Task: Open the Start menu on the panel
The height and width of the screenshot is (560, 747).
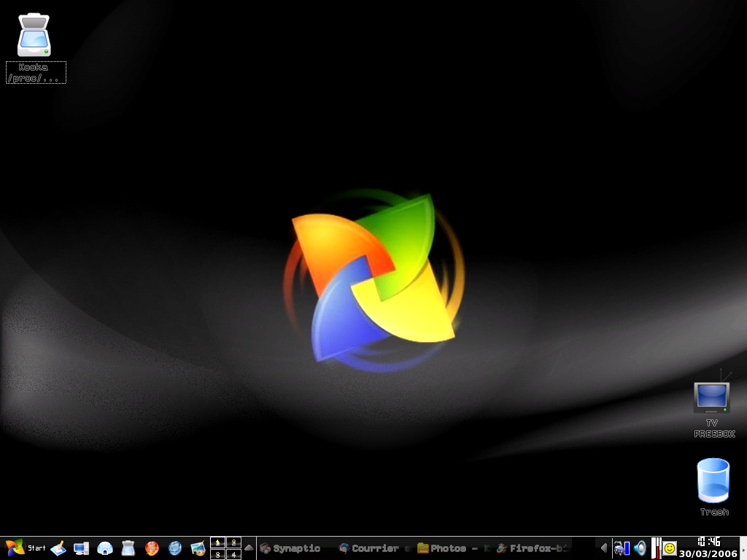Action: click(26, 548)
